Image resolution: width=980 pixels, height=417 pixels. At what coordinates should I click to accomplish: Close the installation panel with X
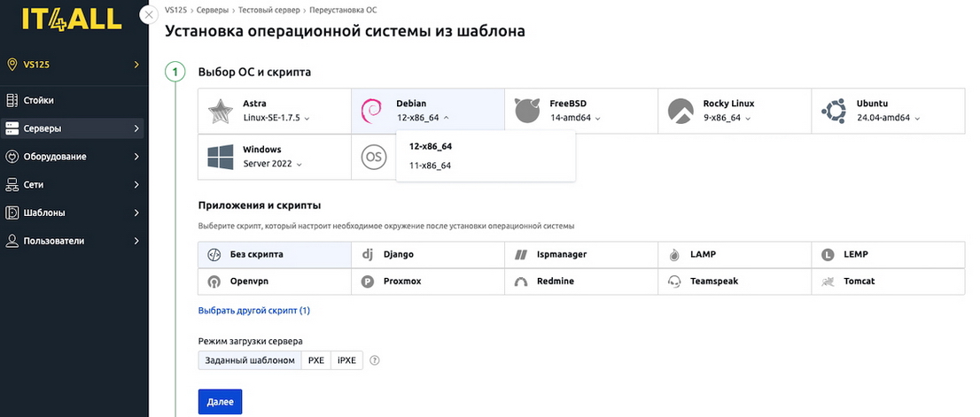point(149,14)
